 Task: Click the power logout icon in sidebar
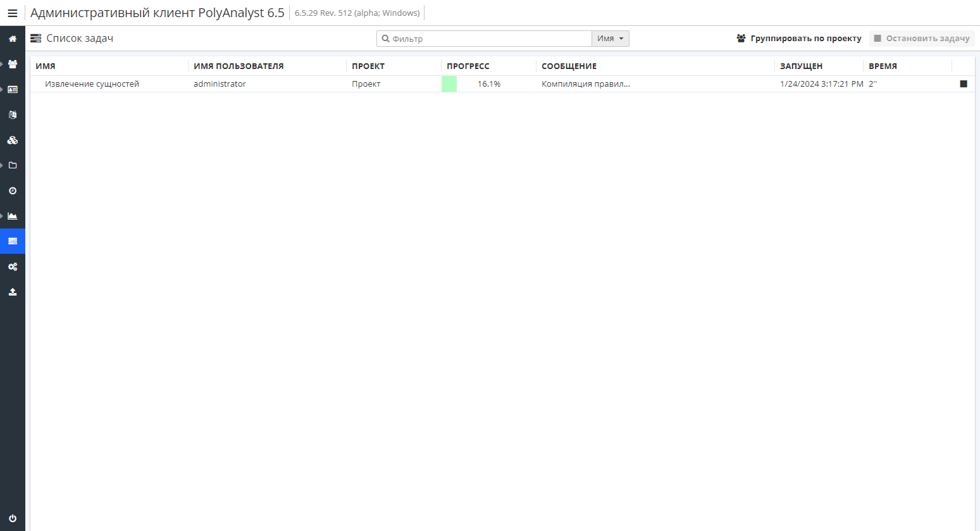pos(13,518)
